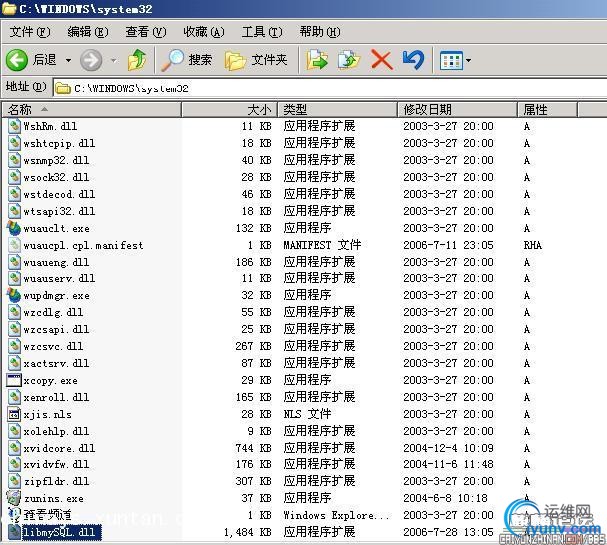The image size is (607, 545).
Task: Sort by the 类型 column header
Action: pyautogui.click(x=337, y=110)
